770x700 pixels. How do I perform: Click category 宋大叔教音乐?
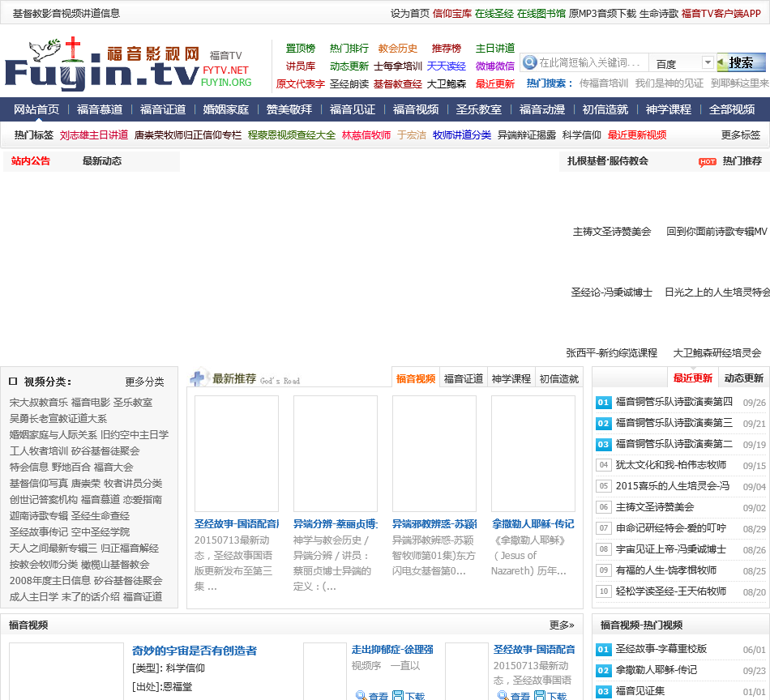[x=38, y=403]
